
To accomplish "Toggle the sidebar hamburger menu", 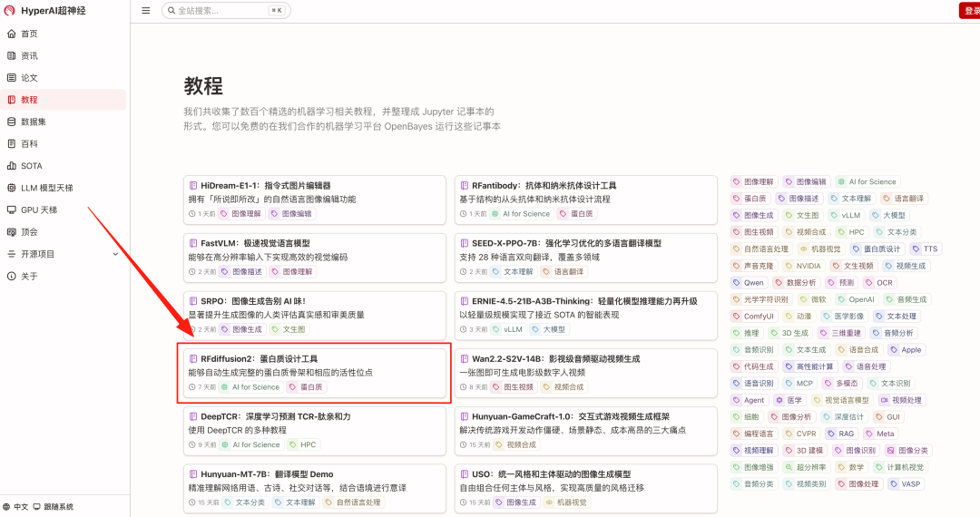I will coord(145,11).
